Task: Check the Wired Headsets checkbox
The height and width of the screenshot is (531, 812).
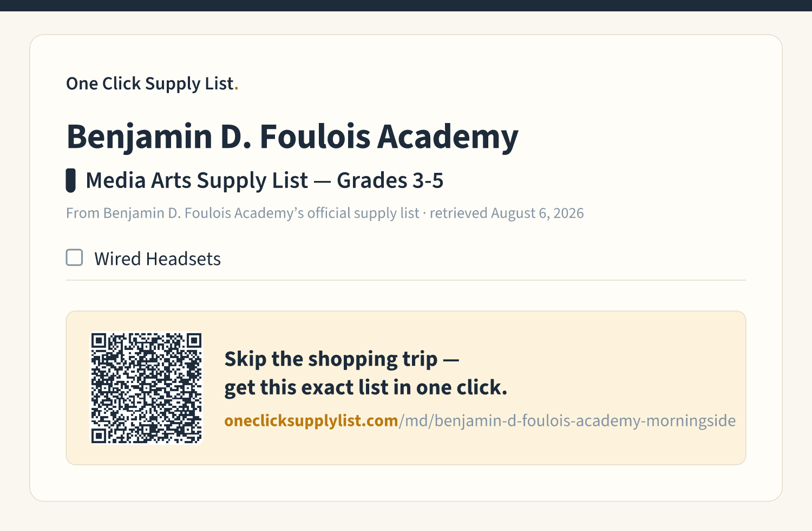Action: pyautogui.click(x=74, y=257)
